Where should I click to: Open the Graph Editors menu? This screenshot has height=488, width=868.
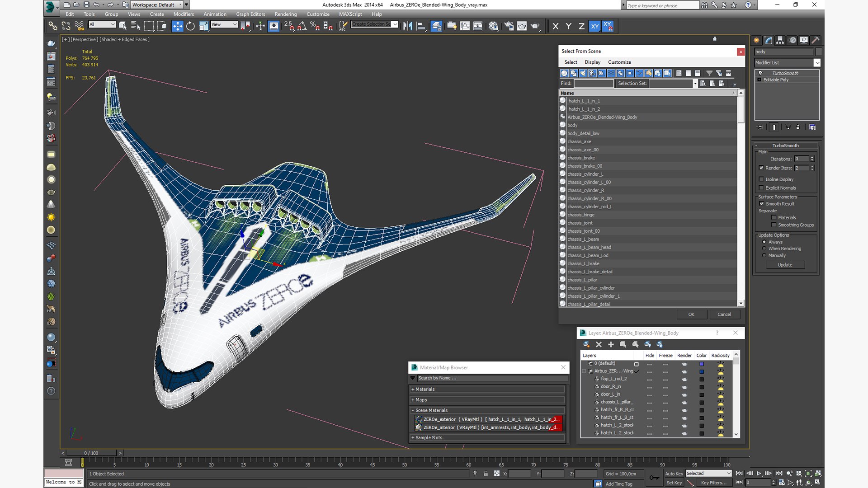point(250,14)
